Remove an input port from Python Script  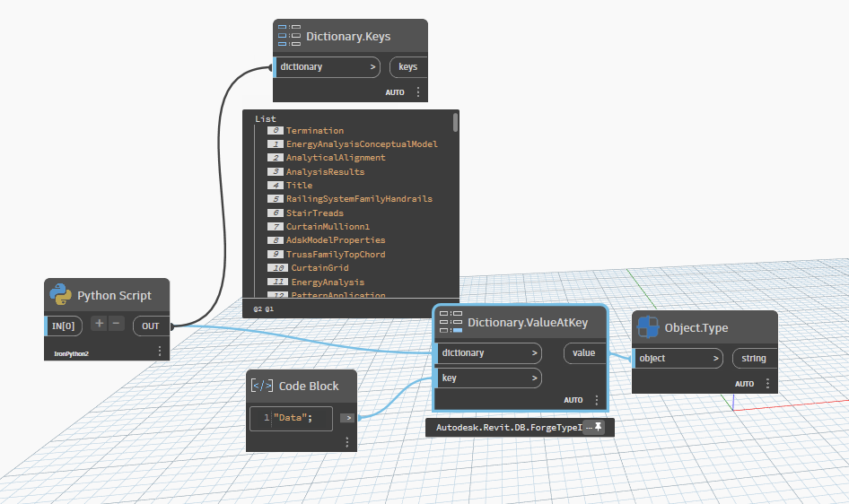coord(116,324)
